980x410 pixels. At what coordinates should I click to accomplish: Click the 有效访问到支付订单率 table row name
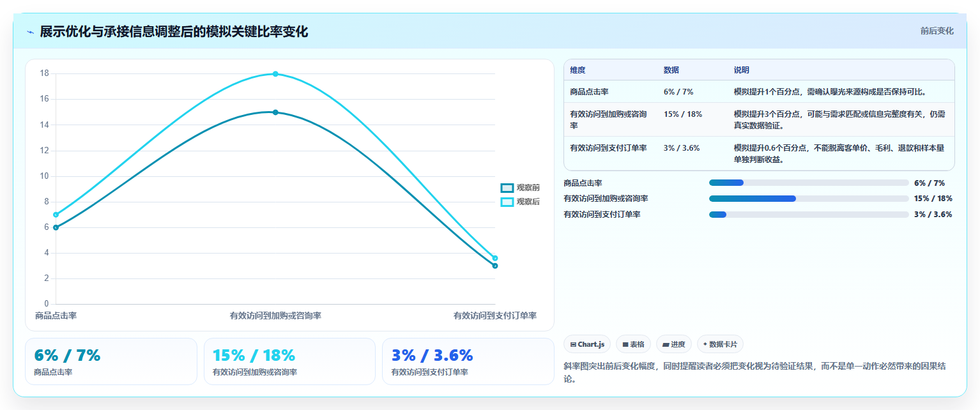pos(608,148)
